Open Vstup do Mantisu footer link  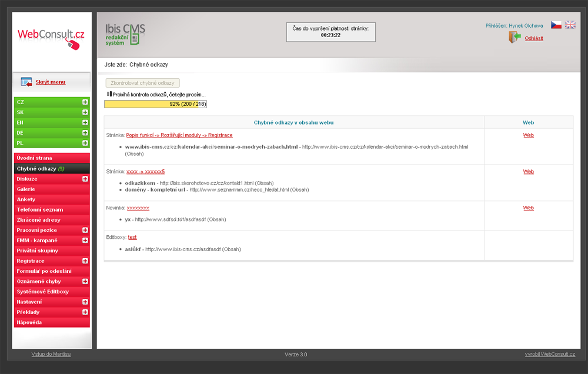click(x=51, y=354)
